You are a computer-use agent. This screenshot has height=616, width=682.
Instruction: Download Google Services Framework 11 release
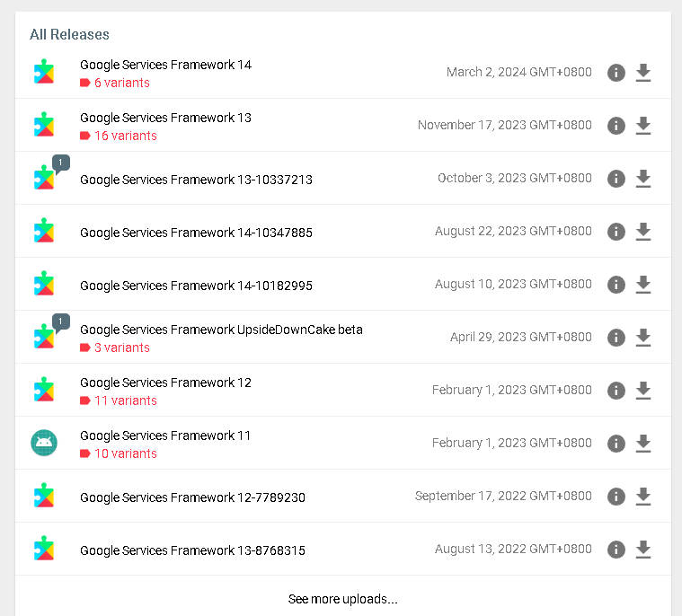[x=642, y=444]
